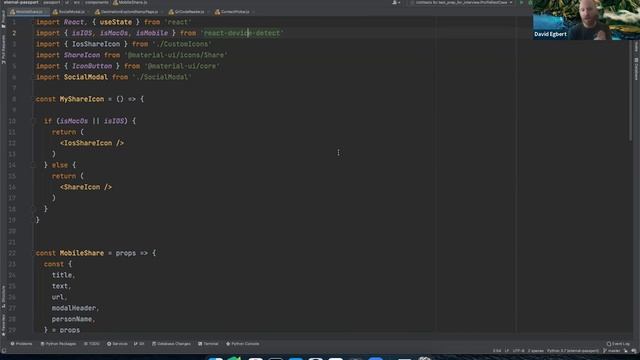Toggle the Favorites side panel
Screen dimensions: 640x360
coord(3,324)
